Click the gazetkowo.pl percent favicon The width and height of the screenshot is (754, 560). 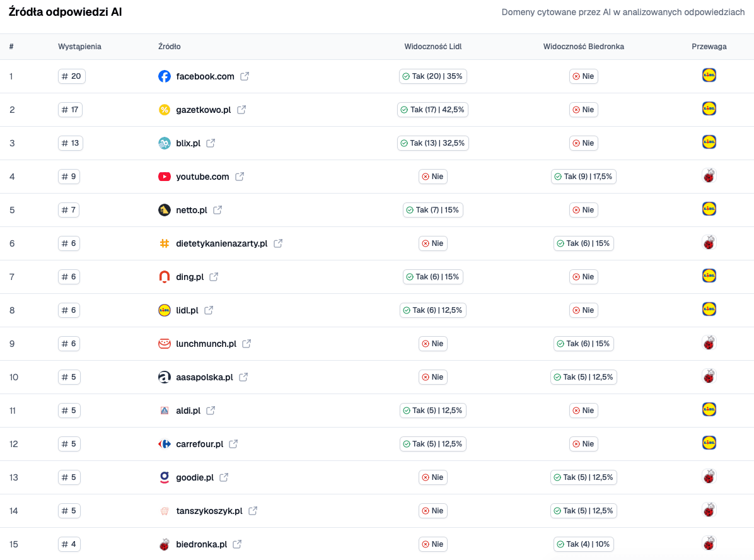pyautogui.click(x=165, y=110)
